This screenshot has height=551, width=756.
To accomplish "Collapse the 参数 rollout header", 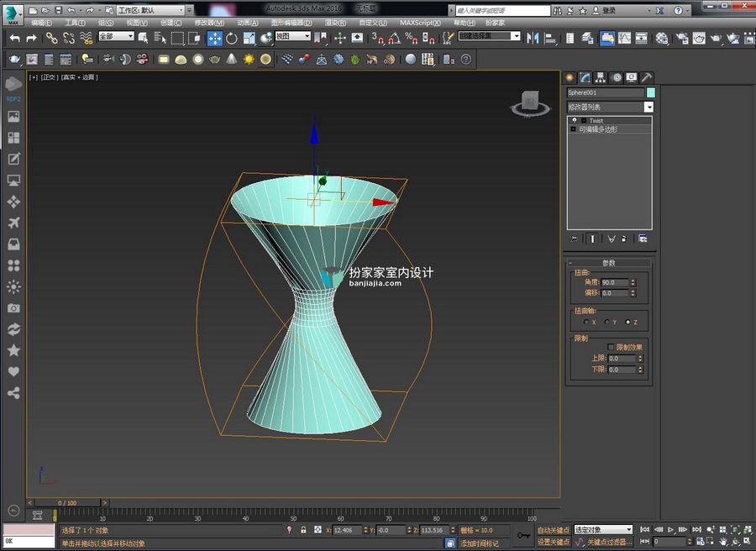I will pos(609,263).
